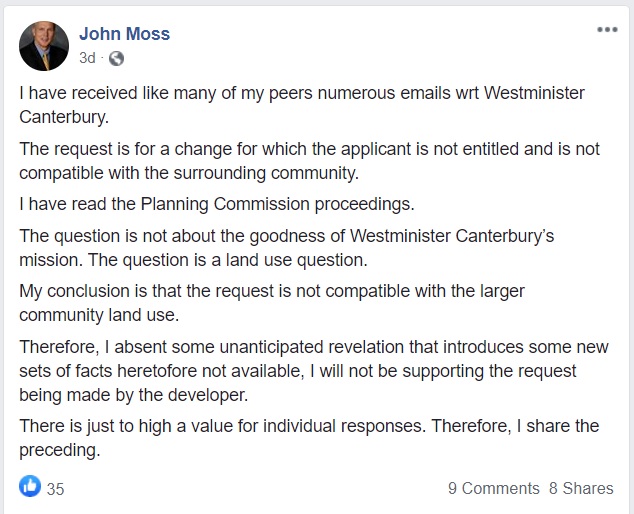Click the word 'preceding' ending the post
The image size is (634, 514).
point(60,451)
